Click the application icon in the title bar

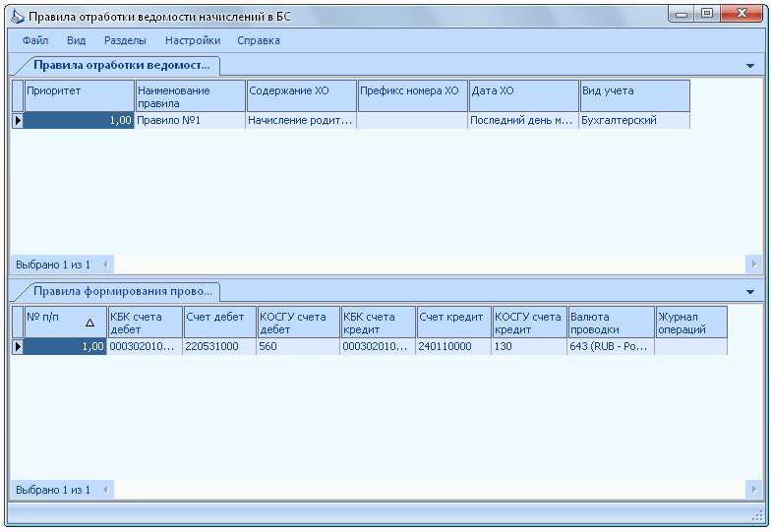(18, 17)
